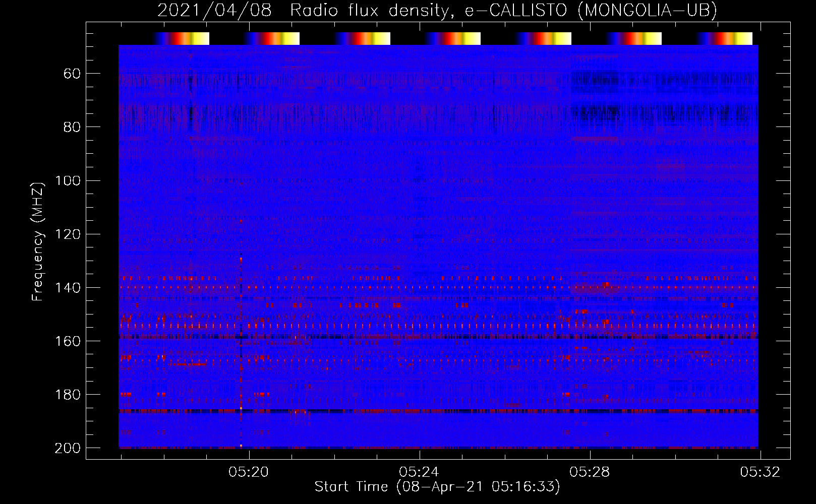Click the plot title mentioning e-CALLISTO (MONGOLIA-UB)
816x504 pixels.
(437, 10)
